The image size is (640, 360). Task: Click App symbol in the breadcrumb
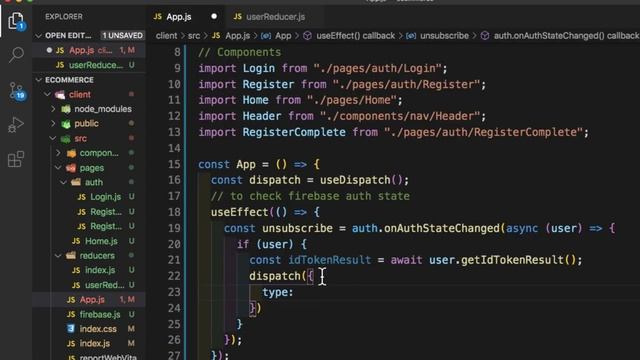(283, 36)
